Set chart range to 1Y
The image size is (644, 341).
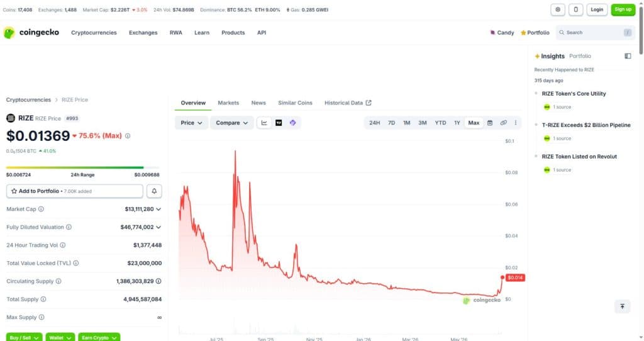(457, 123)
